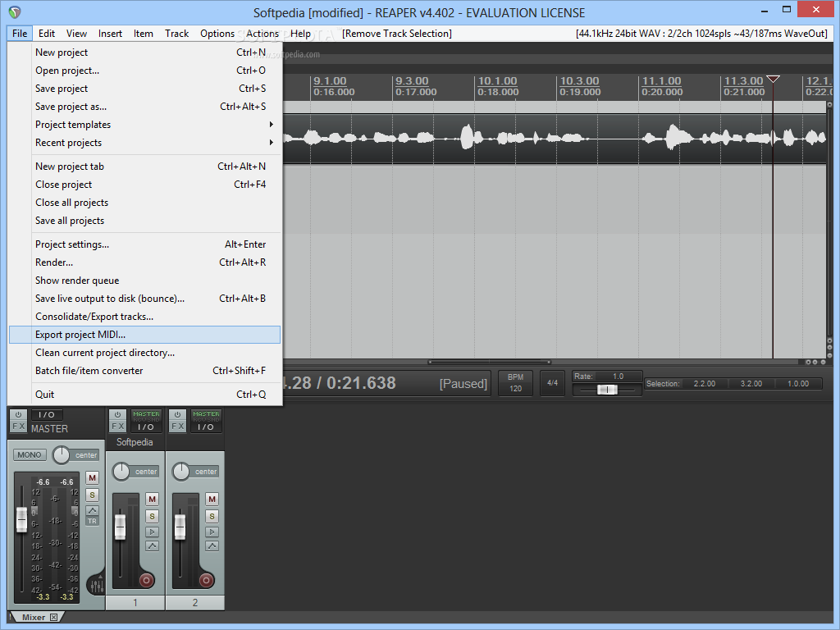Solo the MASTER track

92,495
